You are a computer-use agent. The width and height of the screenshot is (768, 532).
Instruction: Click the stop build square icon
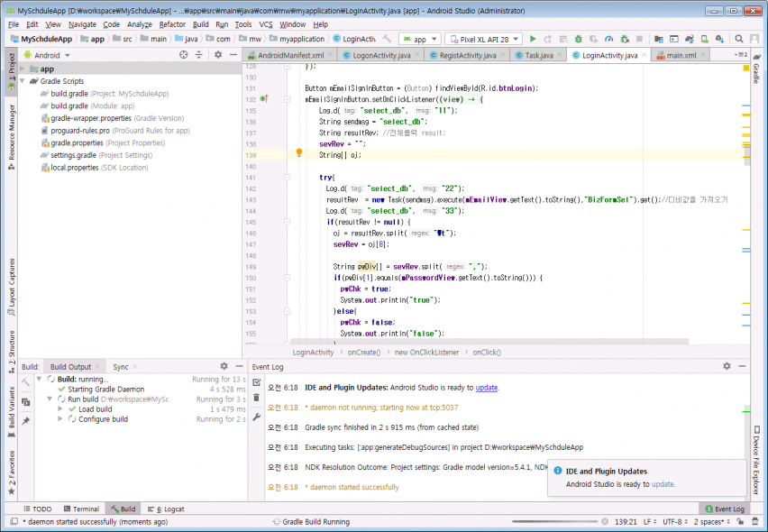click(x=639, y=39)
